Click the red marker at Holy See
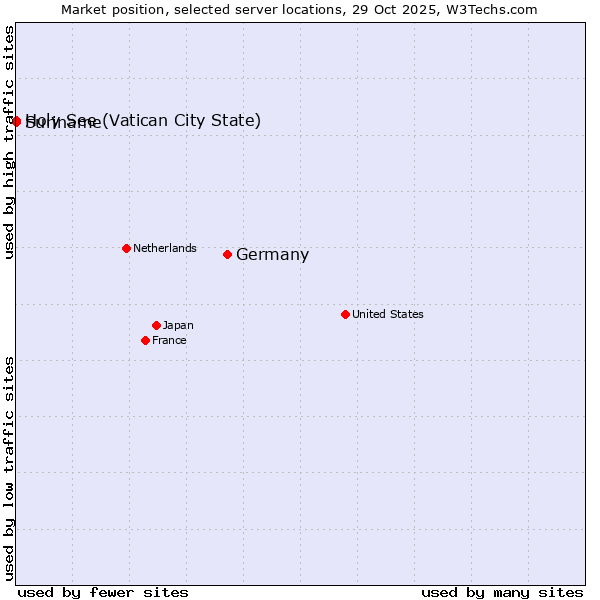This screenshot has height=600, width=600. point(16,121)
